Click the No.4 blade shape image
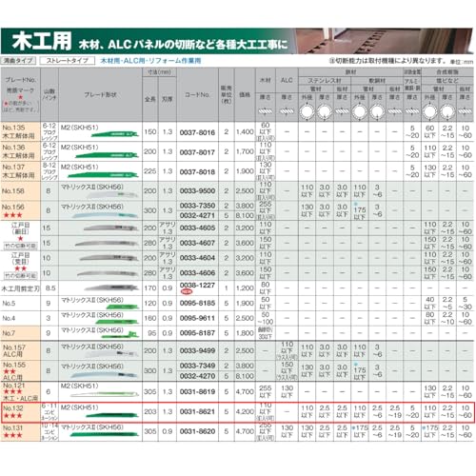 [x=117, y=322]
